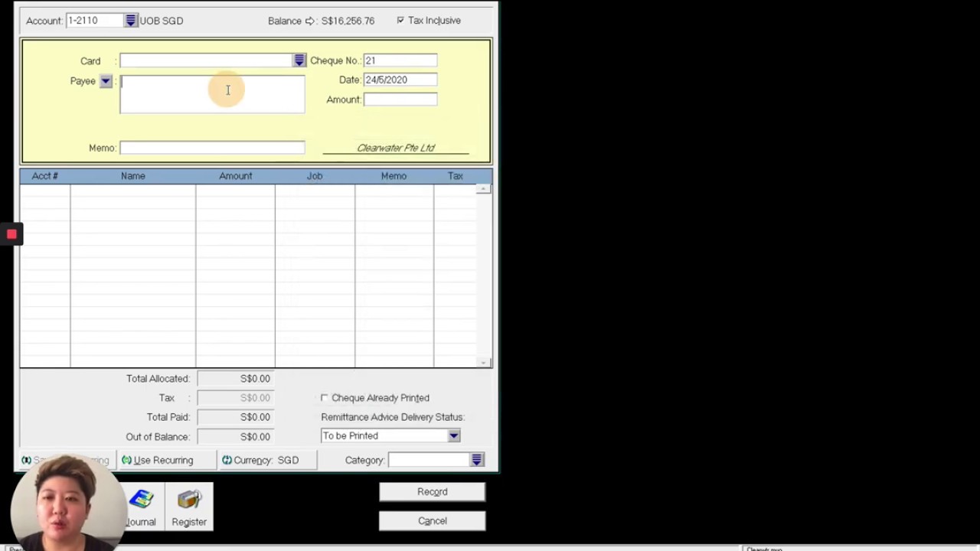The height and width of the screenshot is (551, 980).
Task: Click the Memo column header
Action: coord(394,176)
